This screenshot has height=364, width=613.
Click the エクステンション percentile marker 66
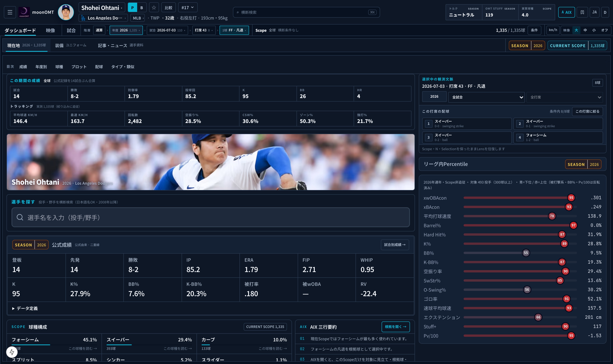538,317
